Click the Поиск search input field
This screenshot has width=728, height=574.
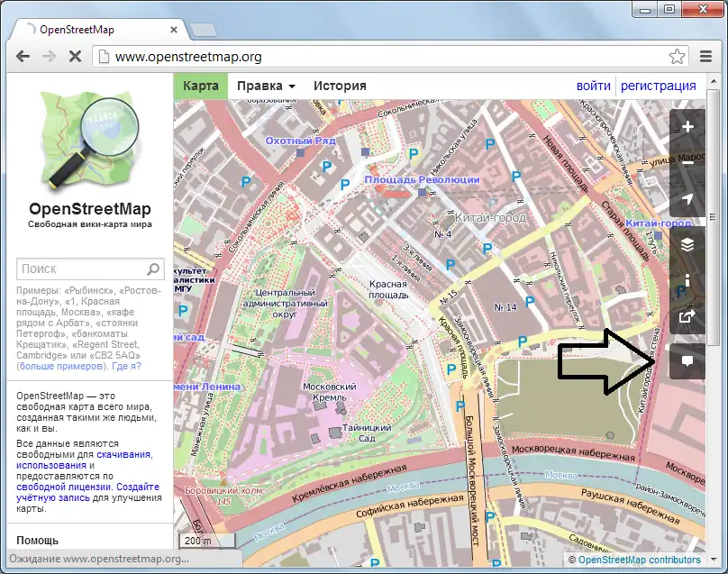coord(81,269)
